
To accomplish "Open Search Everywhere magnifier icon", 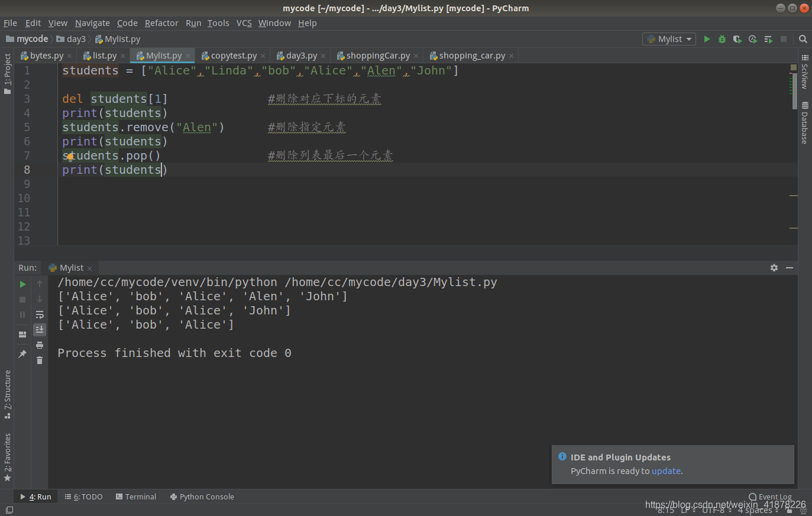I will coord(803,39).
